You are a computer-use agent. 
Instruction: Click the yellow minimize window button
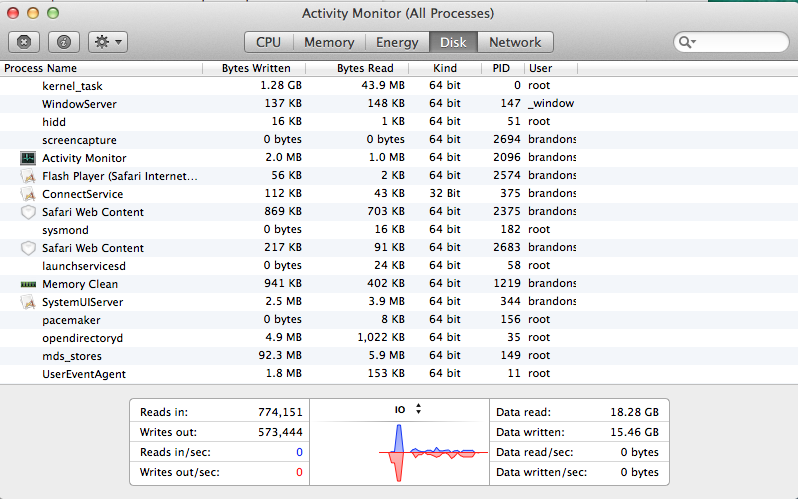click(x=33, y=13)
